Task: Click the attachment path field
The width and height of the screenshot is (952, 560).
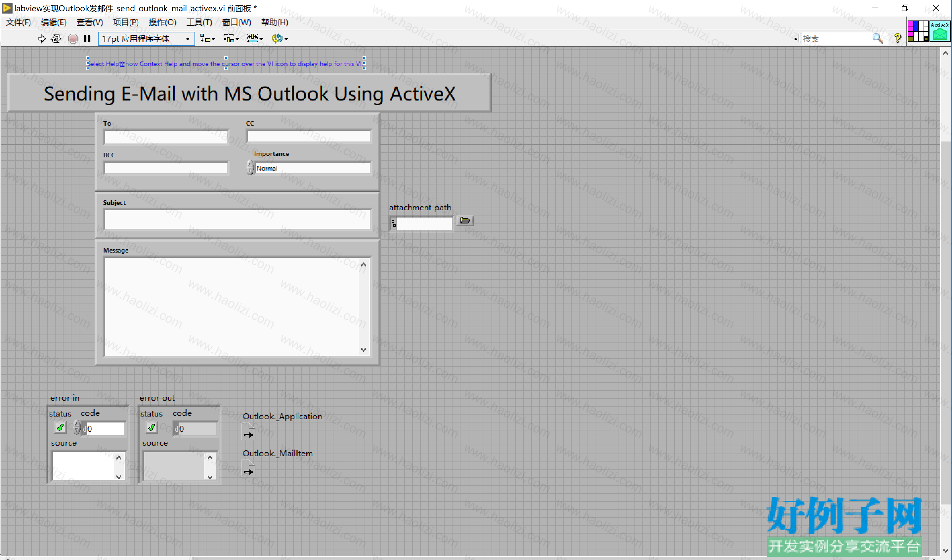Action: click(424, 223)
